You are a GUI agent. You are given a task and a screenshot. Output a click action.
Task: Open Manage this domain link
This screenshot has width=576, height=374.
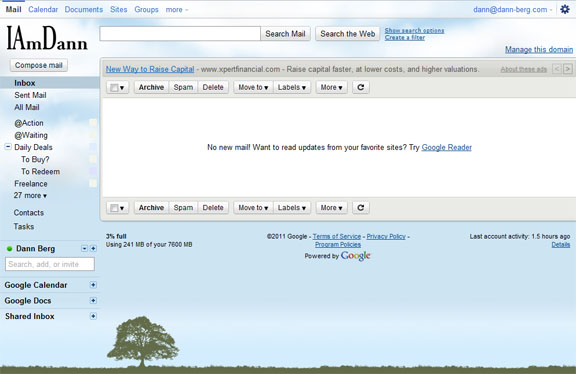pyautogui.click(x=539, y=50)
